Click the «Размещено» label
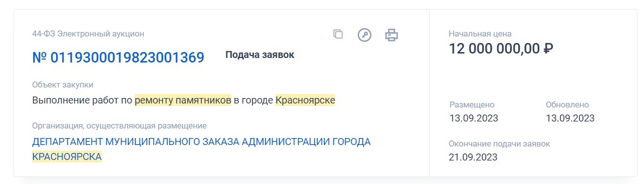Viewport: 644px width, 184px height. [x=472, y=105]
